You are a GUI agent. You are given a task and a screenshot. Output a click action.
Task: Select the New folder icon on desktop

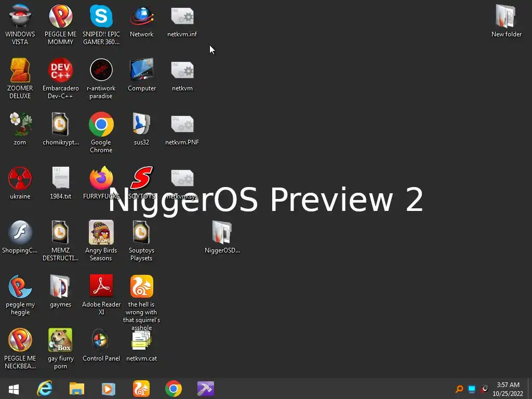tap(506, 21)
